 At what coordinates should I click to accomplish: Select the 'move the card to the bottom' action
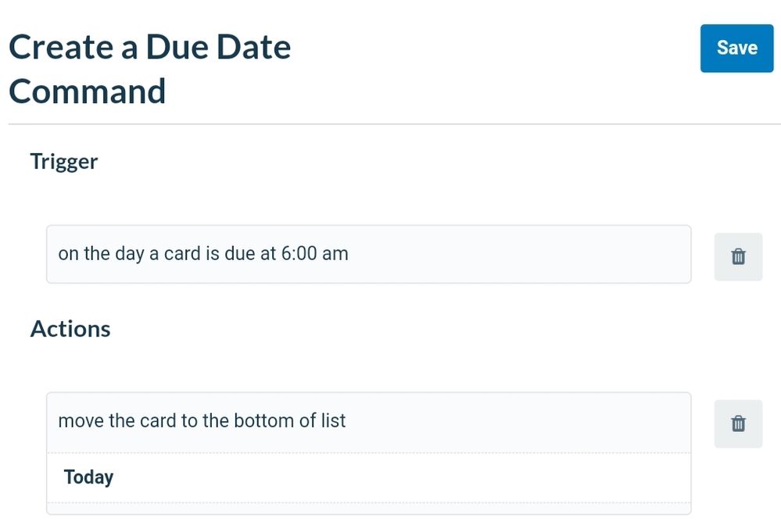pyautogui.click(x=368, y=422)
